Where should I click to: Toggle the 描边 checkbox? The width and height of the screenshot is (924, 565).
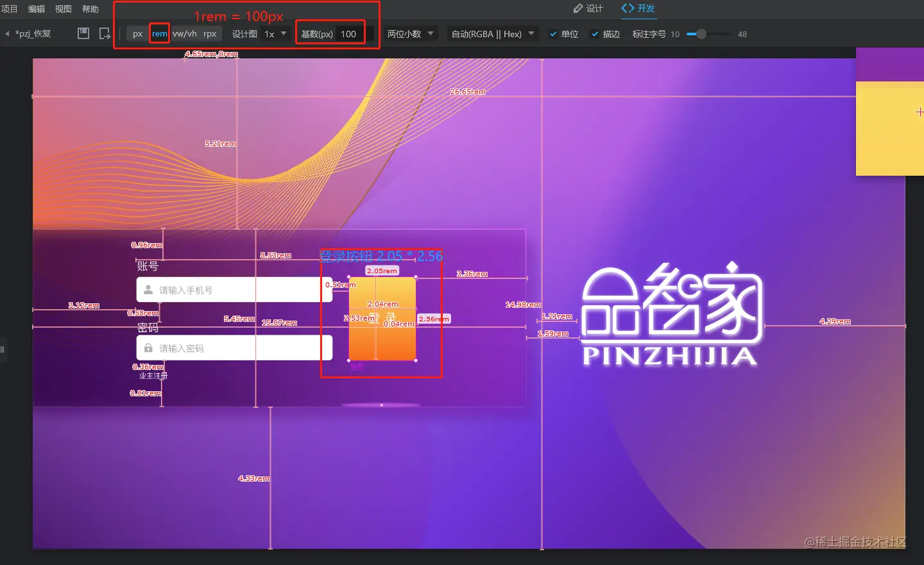tap(595, 34)
